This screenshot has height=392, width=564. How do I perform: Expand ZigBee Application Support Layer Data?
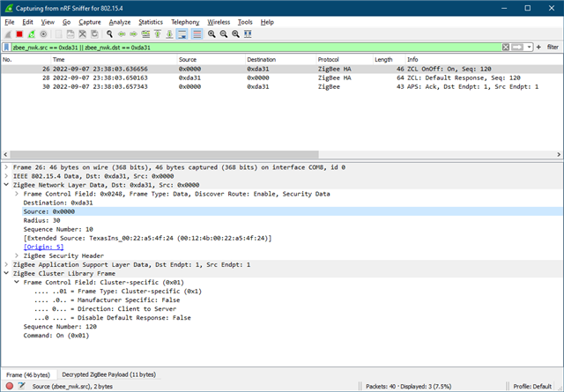[6, 264]
